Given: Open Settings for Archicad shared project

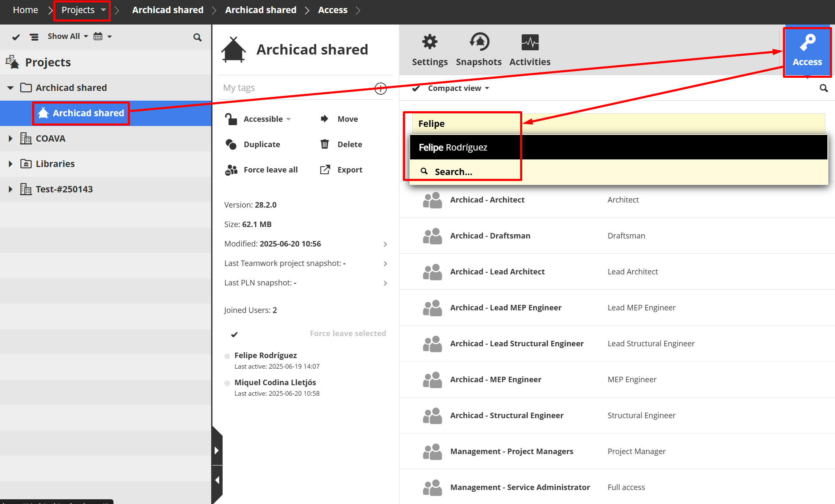Looking at the screenshot, I should (x=430, y=49).
